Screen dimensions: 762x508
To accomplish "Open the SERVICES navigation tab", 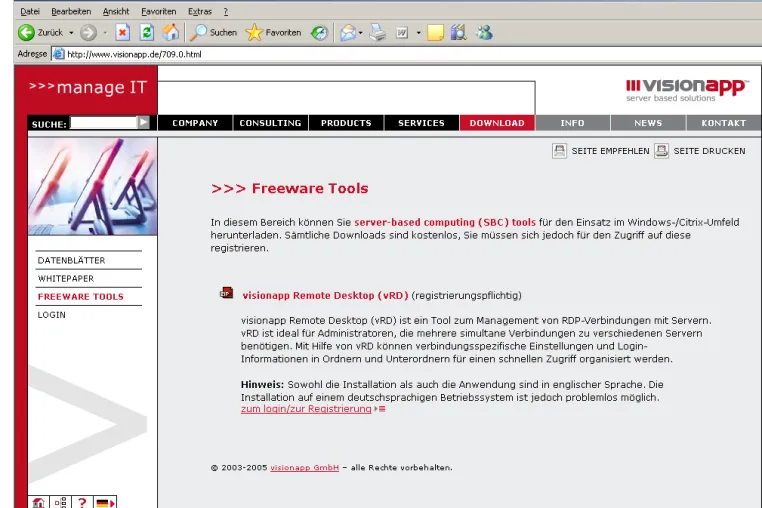I will pos(421,123).
